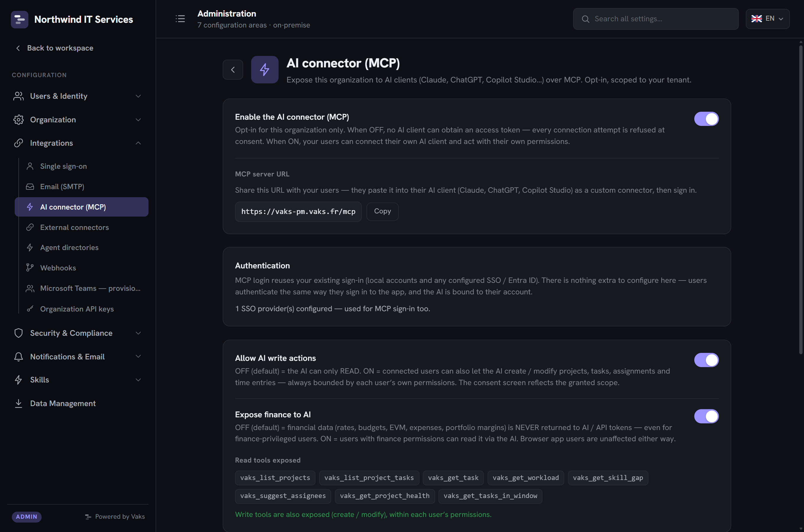Image resolution: width=804 pixels, height=532 pixels.
Task: Open the Webhooks page
Action: (x=81, y=268)
